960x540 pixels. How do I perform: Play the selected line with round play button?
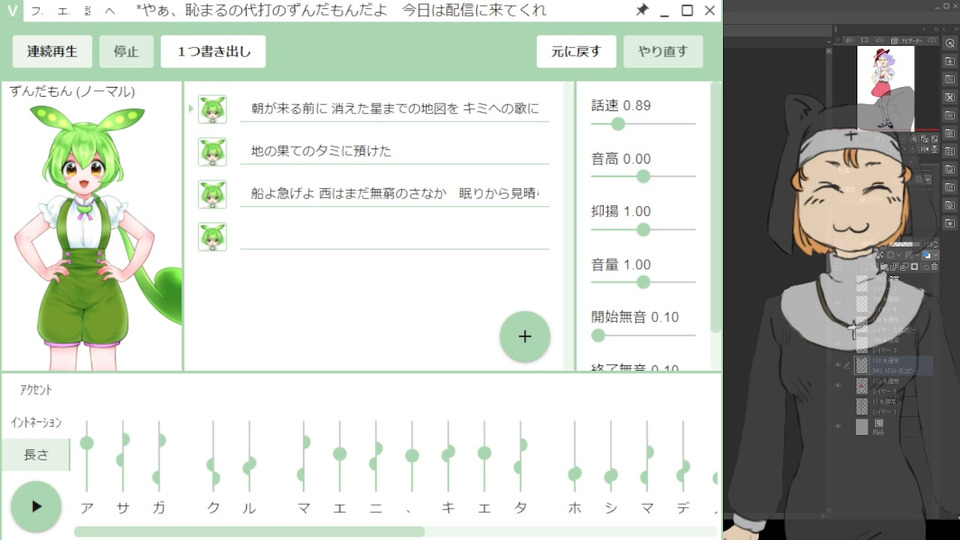(36, 506)
